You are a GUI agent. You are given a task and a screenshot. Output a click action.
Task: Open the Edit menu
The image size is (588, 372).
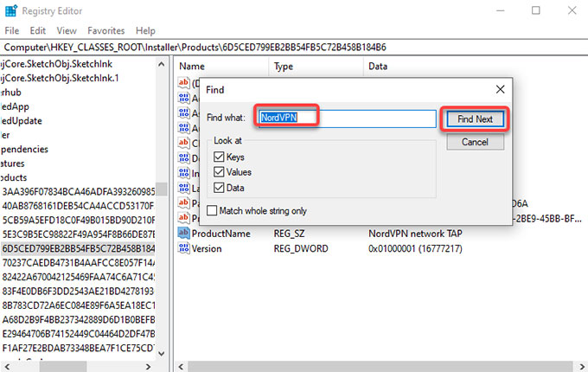coord(38,31)
